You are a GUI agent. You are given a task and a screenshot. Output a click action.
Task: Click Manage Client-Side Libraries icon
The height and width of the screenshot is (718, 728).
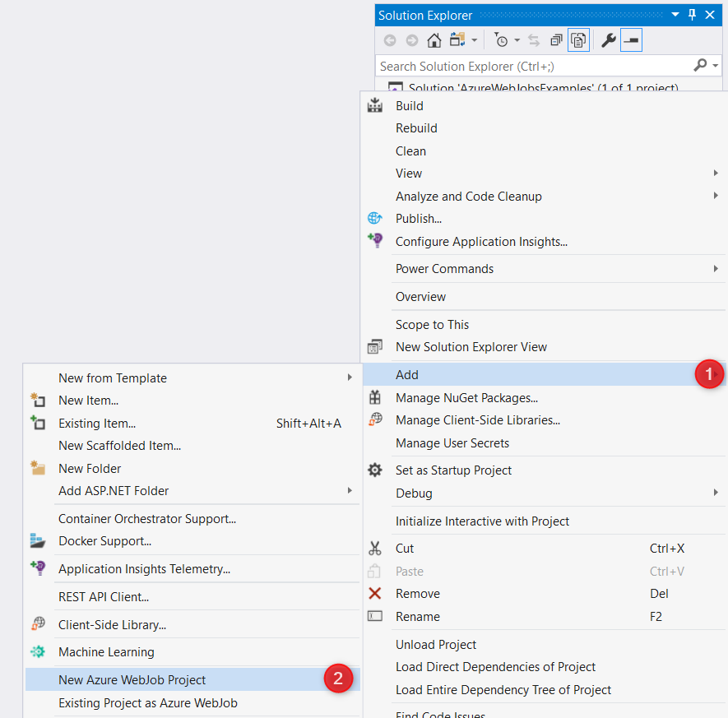coord(375,419)
